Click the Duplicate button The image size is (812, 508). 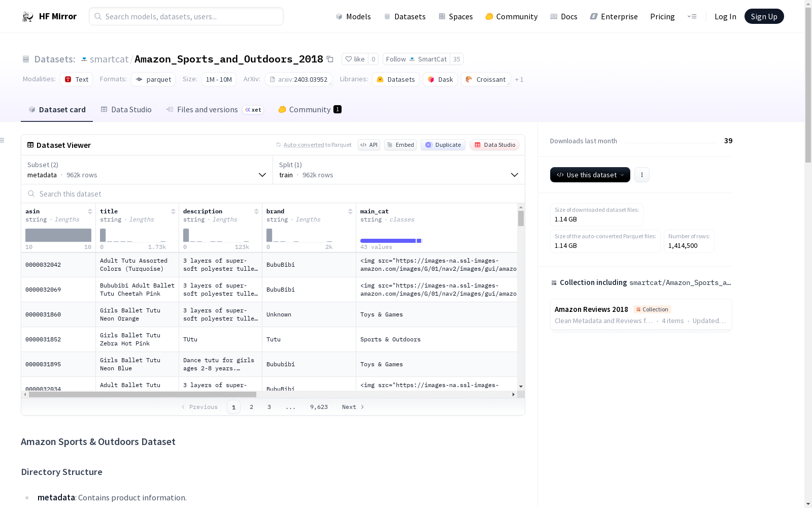(443, 145)
